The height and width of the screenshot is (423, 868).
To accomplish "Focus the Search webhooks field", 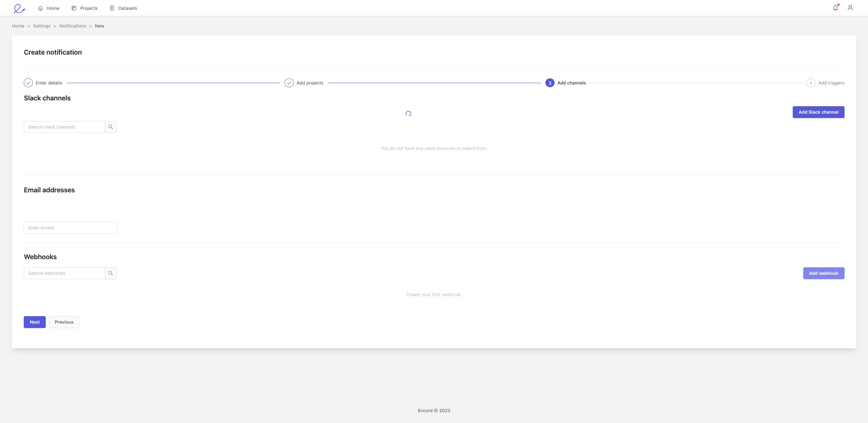I will point(64,273).
